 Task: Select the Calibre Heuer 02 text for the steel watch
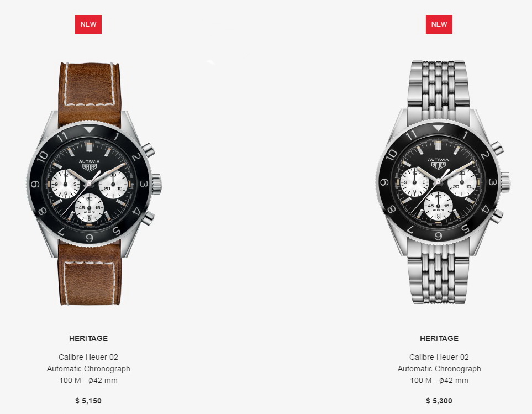click(439, 357)
